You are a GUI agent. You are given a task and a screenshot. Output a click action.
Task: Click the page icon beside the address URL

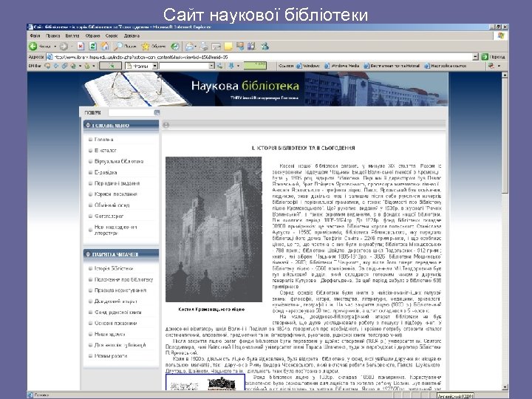[50, 57]
